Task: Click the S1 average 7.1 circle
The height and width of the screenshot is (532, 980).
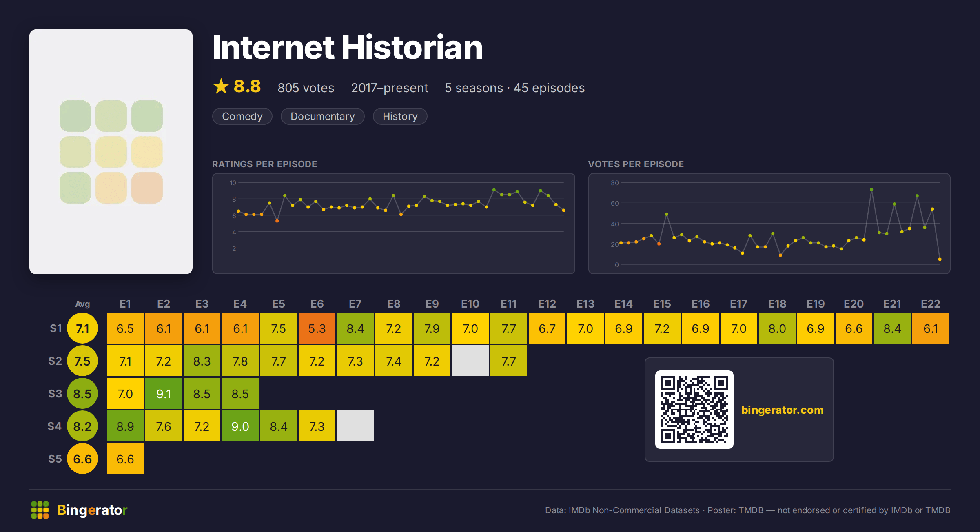Action: pyautogui.click(x=82, y=328)
